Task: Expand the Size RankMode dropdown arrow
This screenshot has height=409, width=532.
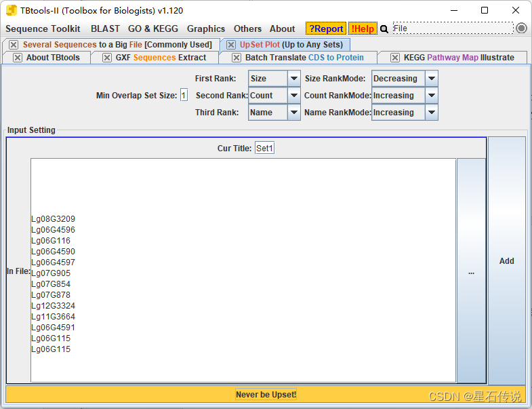Action: point(432,79)
